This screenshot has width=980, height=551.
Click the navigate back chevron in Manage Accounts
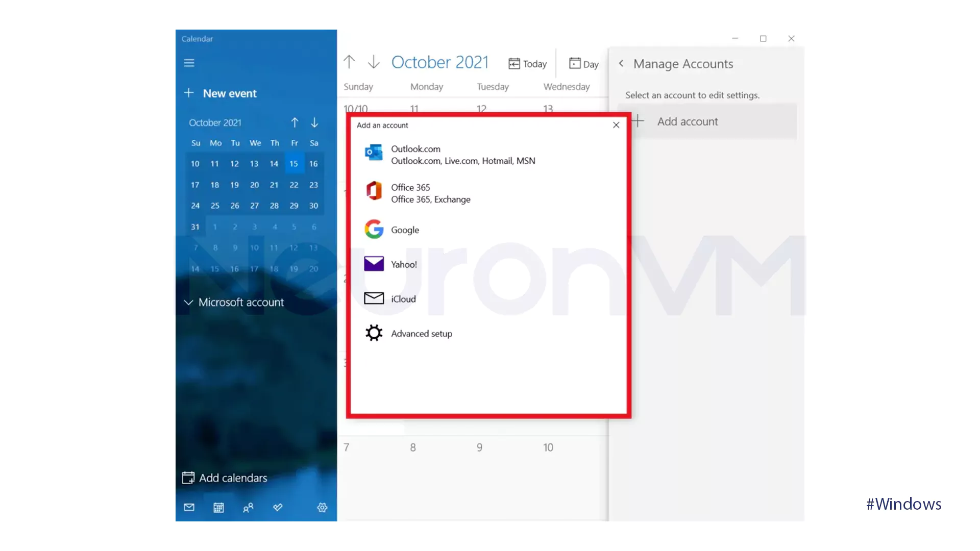[621, 63]
